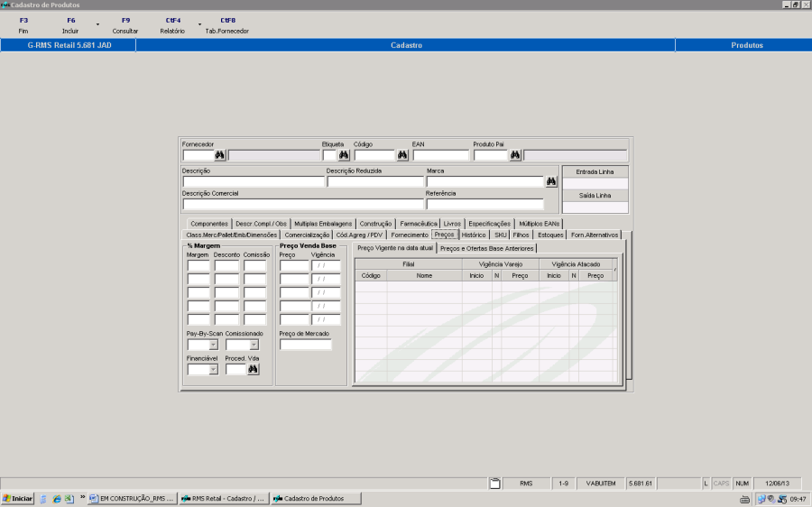Open the Produto Pai lookup binoculars
The height and width of the screenshot is (507, 812).
pyautogui.click(x=515, y=155)
